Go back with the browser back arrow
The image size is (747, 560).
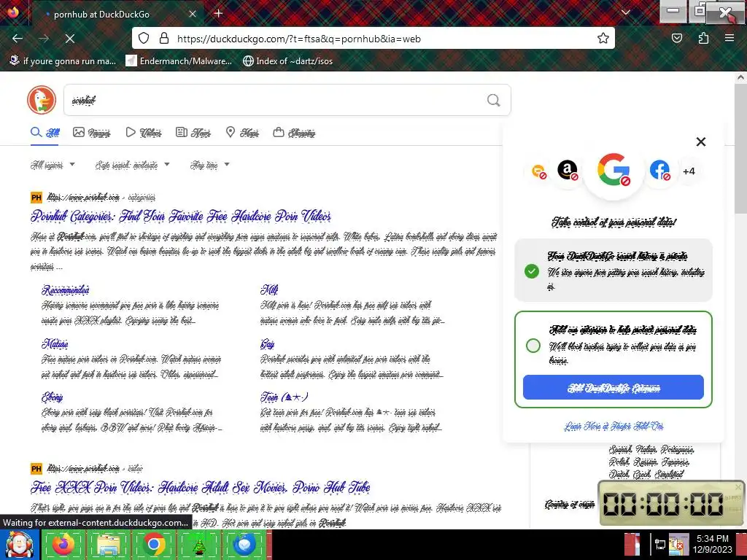click(18, 38)
